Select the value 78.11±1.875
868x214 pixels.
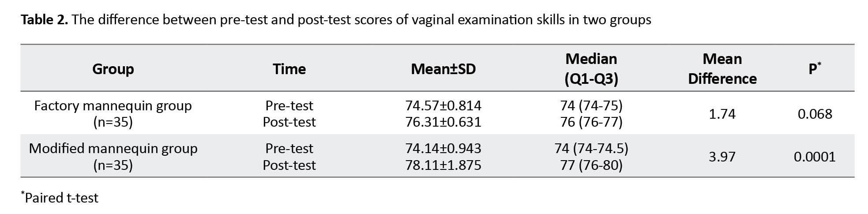click(x=443, y=165)
